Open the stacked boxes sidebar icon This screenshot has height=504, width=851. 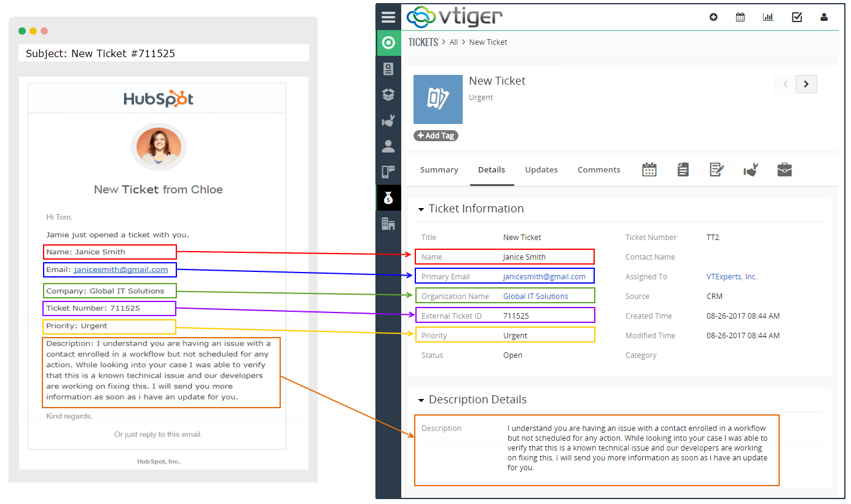388,95
